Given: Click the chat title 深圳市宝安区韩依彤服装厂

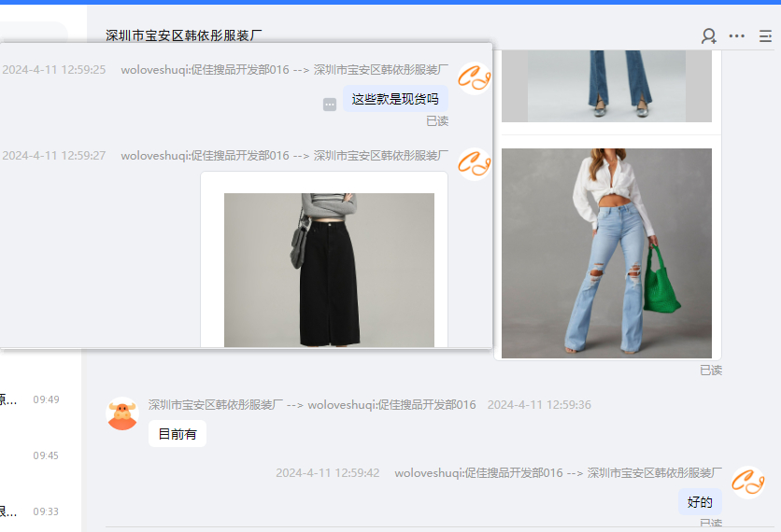Looking at the screenshot, I should [x=184, y=35].
